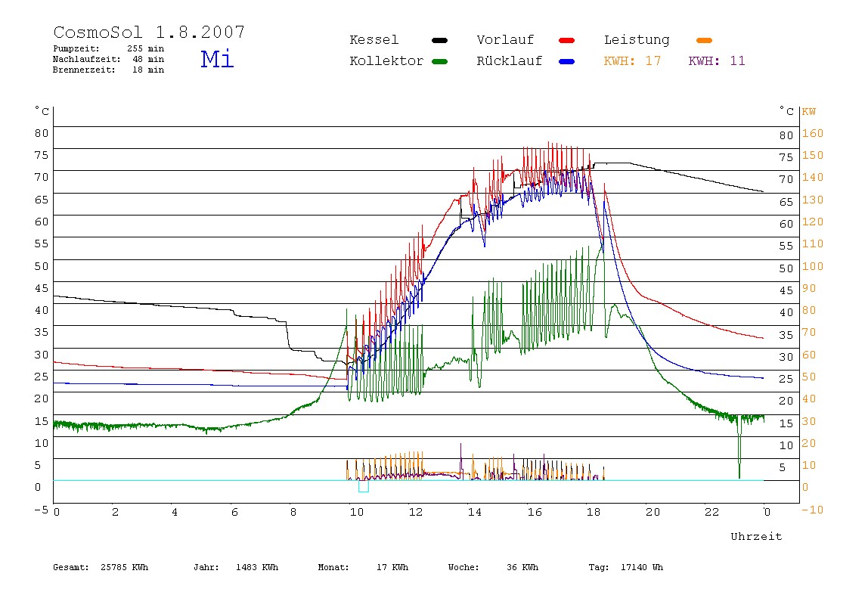Click the black Kessel legend swatch
The height and width of the screenshot is (614, 868).
pos(439,40)
